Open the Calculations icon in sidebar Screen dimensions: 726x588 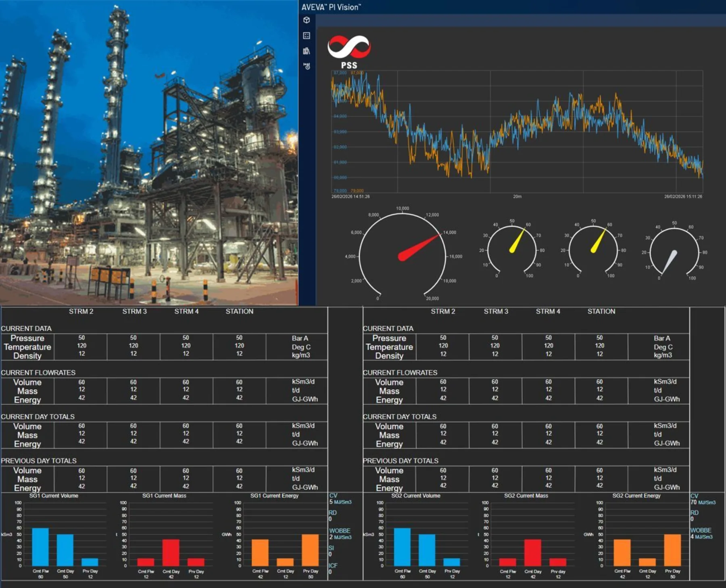pos(307,35)
